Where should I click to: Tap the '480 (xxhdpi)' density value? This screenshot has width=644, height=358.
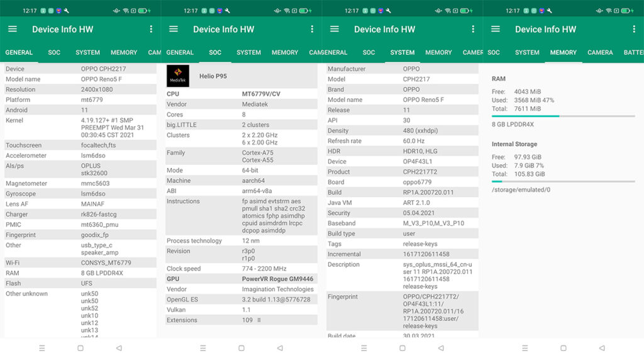click(420, 130)
